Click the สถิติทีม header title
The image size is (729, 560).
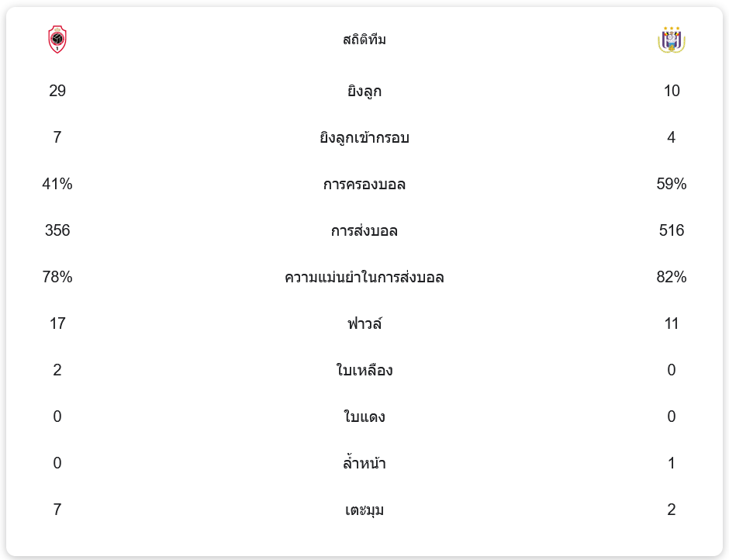pos(364,40)
